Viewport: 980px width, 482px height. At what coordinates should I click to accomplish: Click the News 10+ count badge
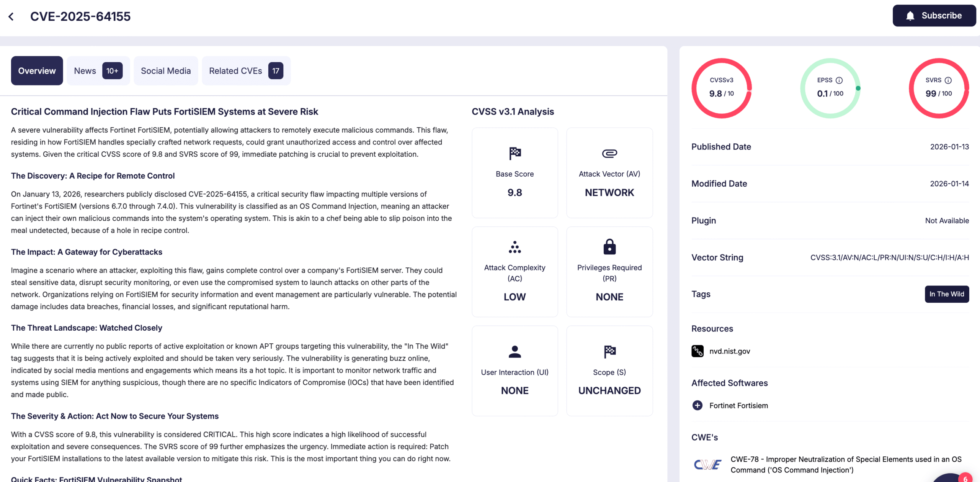tap(113, 70)
